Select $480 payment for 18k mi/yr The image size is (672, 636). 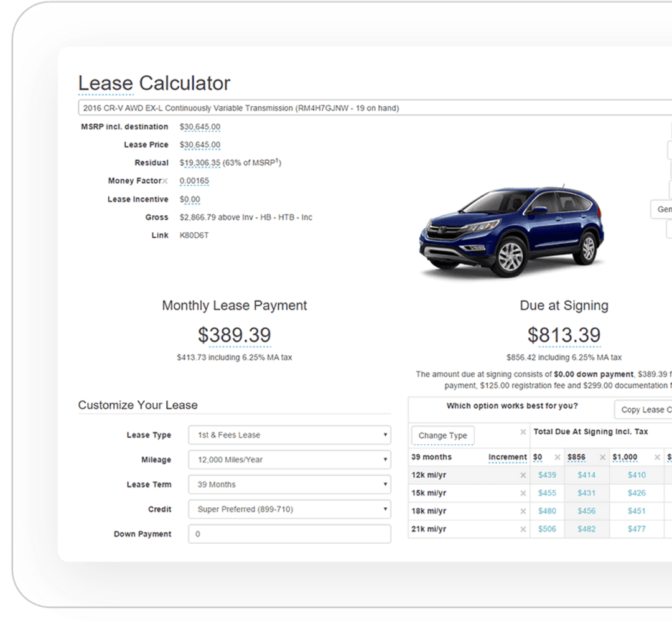pyautogui.click(x=548, y=512)
